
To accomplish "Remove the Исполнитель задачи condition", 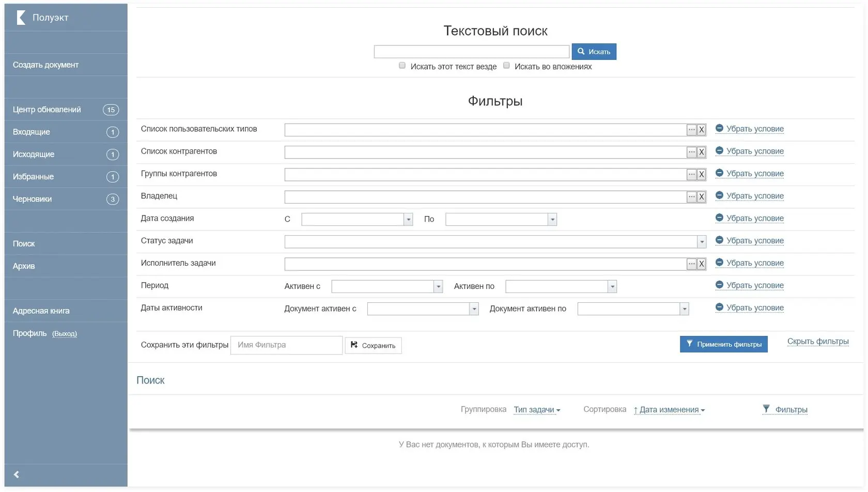I will click(x=750, y=263).
